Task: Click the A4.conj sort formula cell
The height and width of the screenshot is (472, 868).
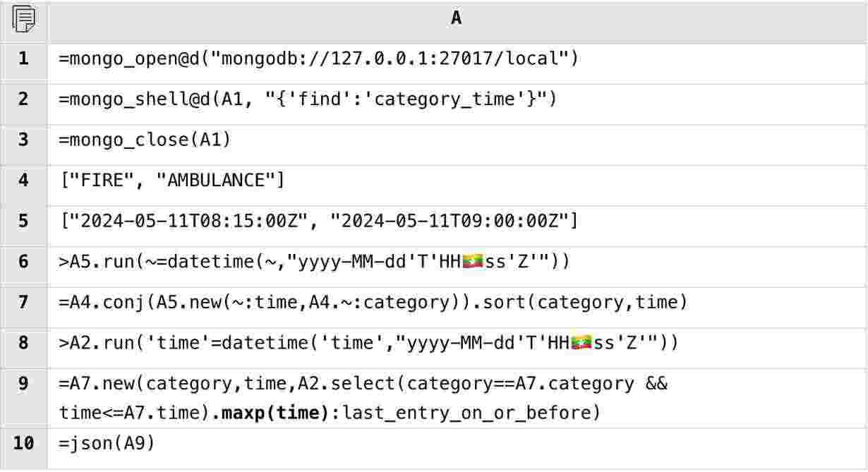Action: 373,303
